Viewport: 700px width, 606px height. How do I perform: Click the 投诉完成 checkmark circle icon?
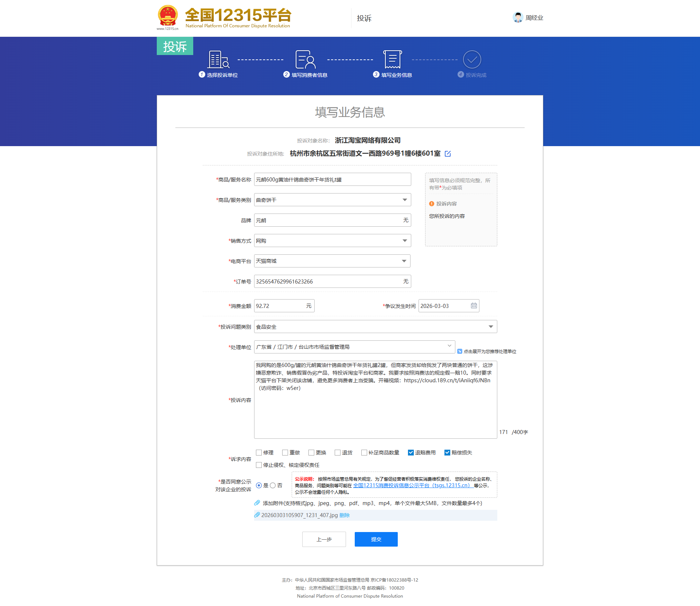(472, 59)
